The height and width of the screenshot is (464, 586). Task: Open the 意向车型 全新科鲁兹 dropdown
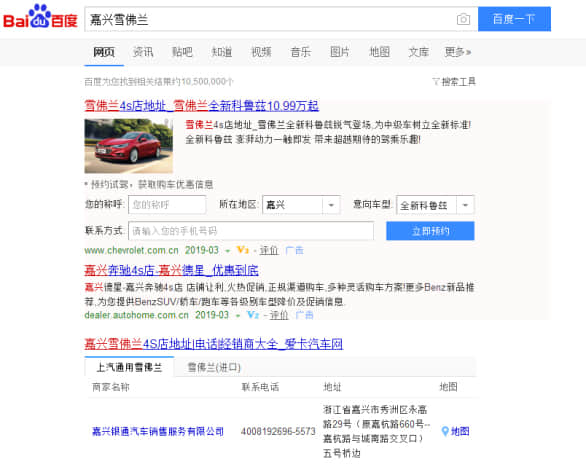coord(435,205)
